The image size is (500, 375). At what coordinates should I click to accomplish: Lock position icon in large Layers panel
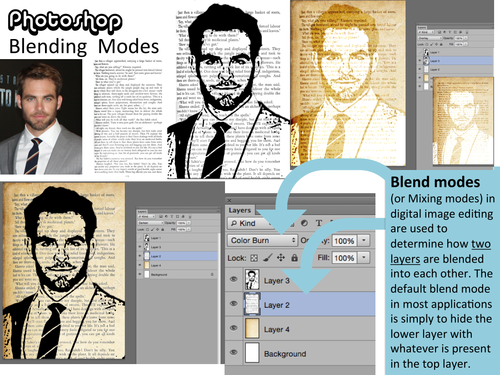[281, 258]
